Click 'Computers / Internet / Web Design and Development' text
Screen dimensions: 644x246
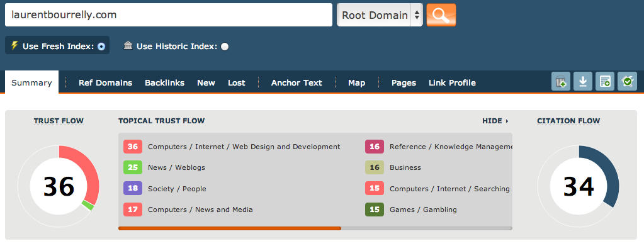tap(244, 147)
